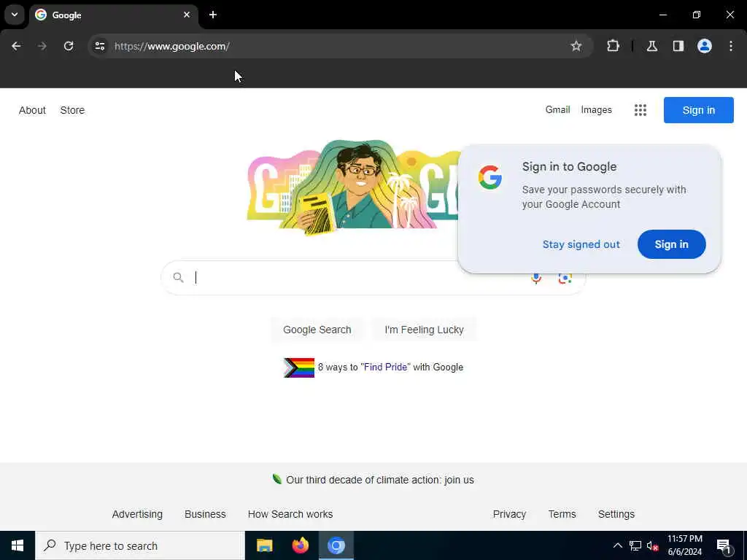Click the Google Search button
The image size is (747, 560).
(317, 330)
